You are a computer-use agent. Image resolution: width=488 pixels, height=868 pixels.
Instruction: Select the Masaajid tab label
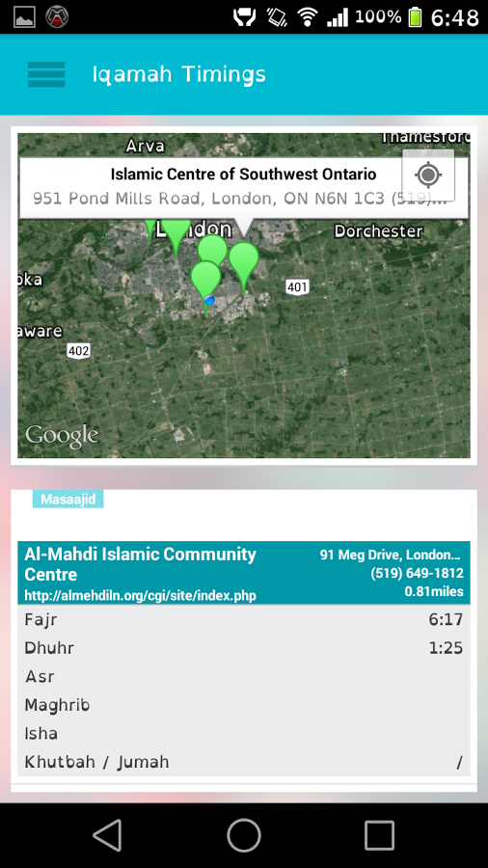68,499
